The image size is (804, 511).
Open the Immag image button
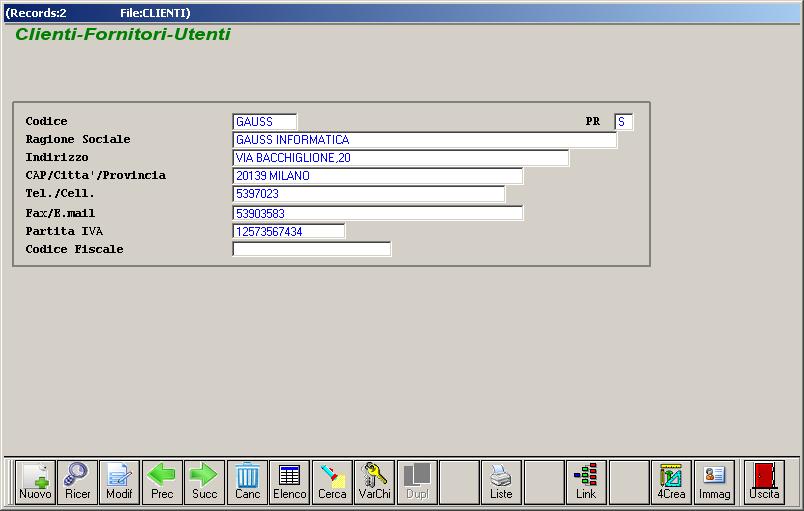click(x=714, y=482)
